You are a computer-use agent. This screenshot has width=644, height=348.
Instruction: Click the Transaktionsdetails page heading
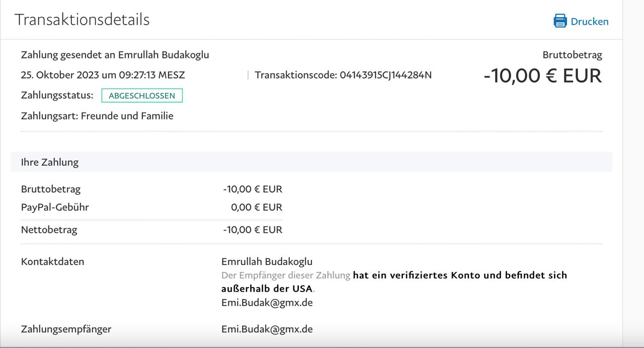82,20
